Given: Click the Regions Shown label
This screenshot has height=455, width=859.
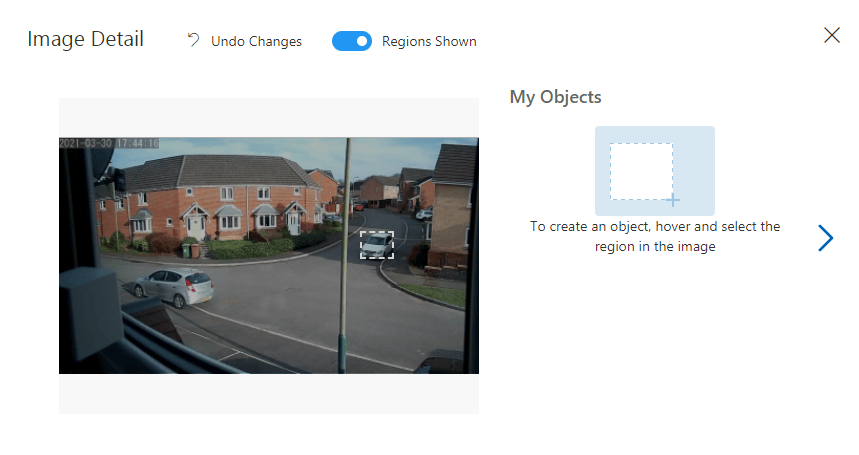Looking at the screenshot, I should click(x=429, y=41).
